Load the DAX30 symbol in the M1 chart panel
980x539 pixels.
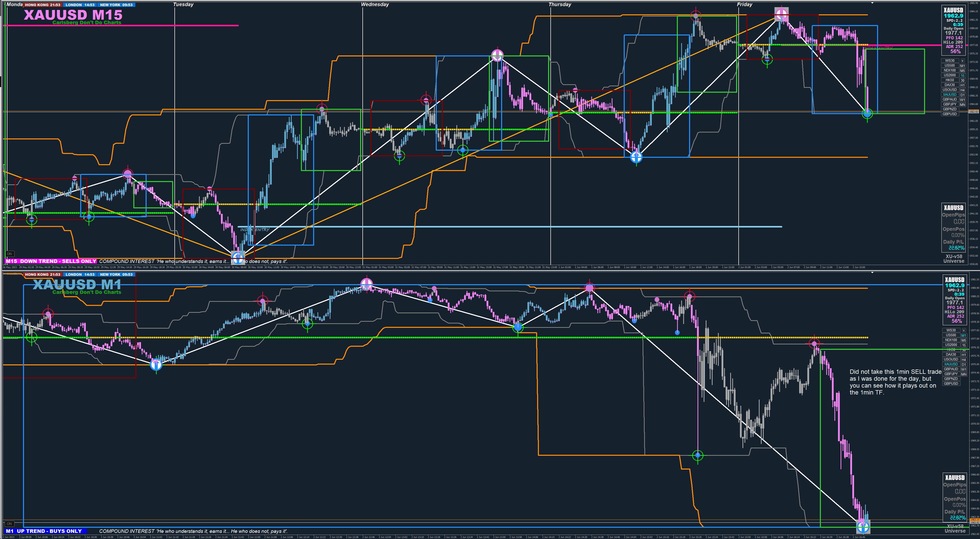[x=951, y=354]
